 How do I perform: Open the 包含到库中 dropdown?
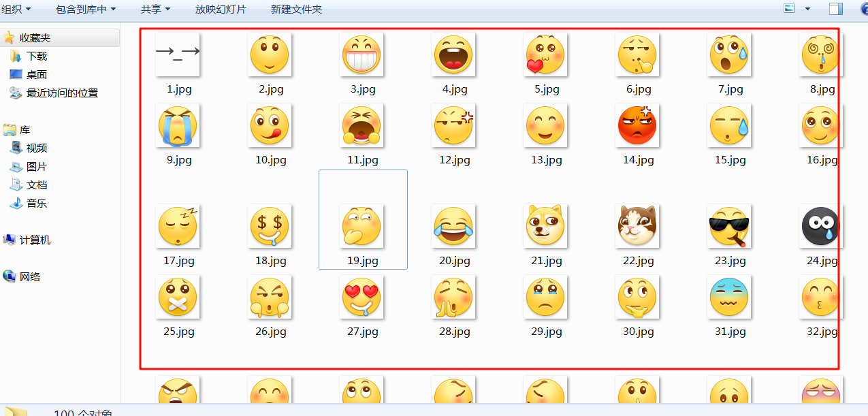pyautogui.click(x=85, y=9)
